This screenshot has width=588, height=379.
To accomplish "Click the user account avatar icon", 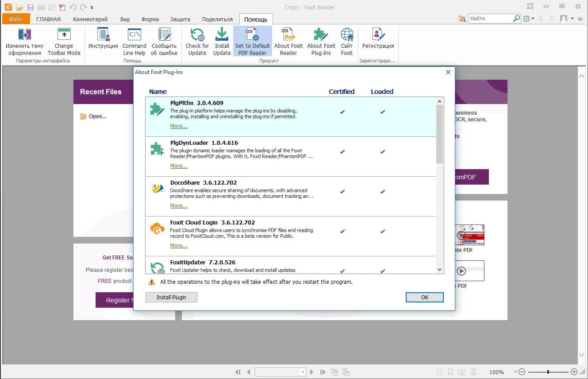I will 564,19.
